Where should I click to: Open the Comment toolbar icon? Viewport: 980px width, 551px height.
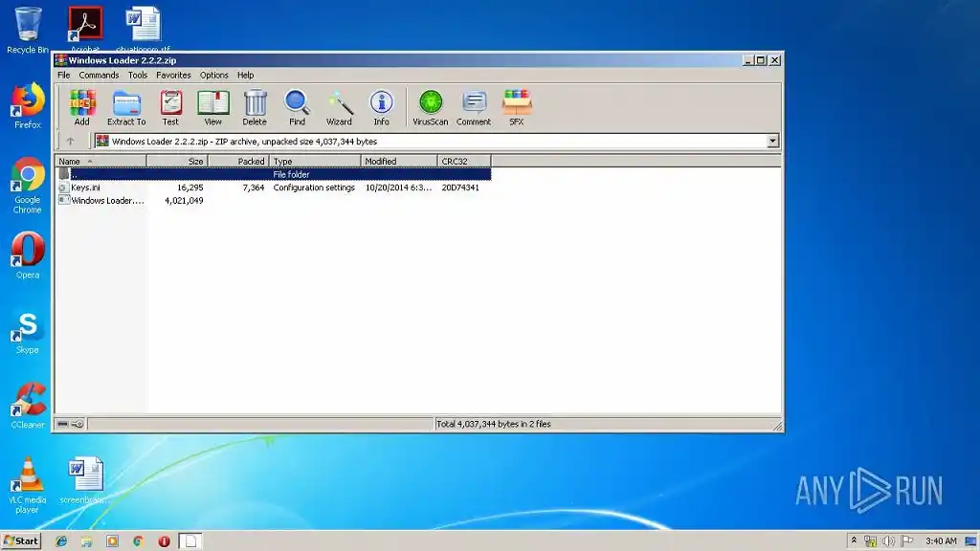coord(473,105)
